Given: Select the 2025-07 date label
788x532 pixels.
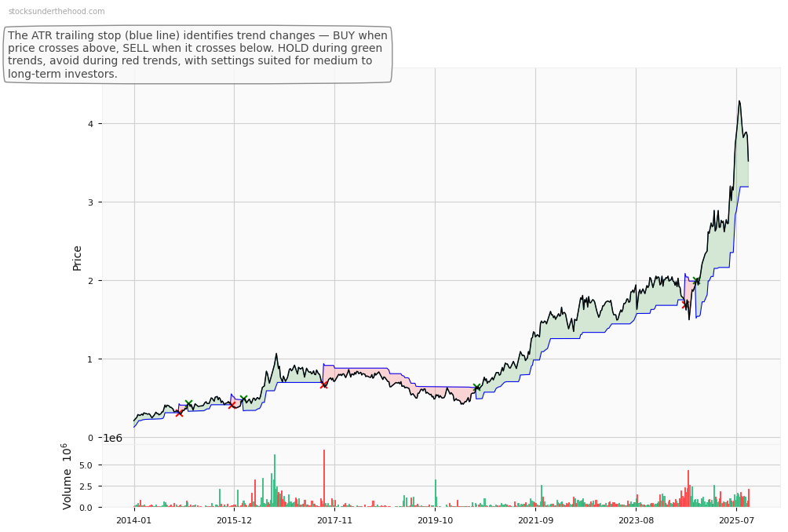Looking at the screenshot, I should point(736,520).
